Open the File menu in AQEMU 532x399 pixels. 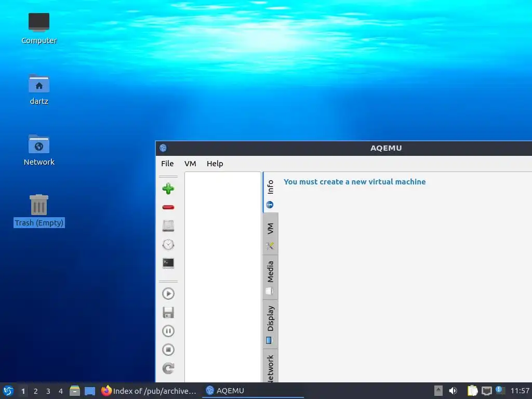[x=167, y=164]
